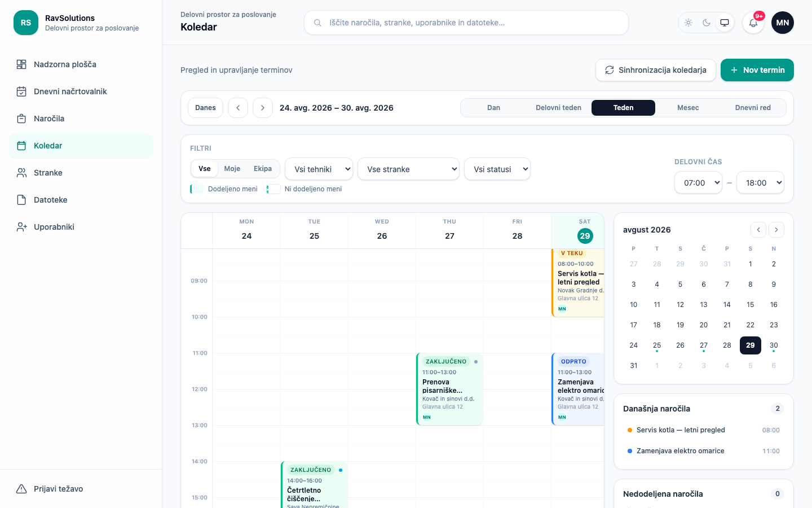
Task: Click the Danes button
Action: [206, 108]
